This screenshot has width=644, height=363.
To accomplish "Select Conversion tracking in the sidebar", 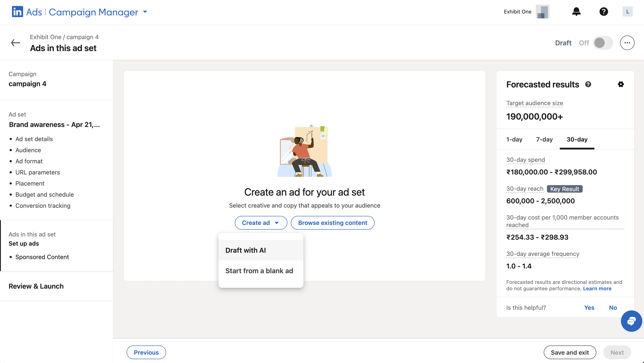I will coord(43,205).
